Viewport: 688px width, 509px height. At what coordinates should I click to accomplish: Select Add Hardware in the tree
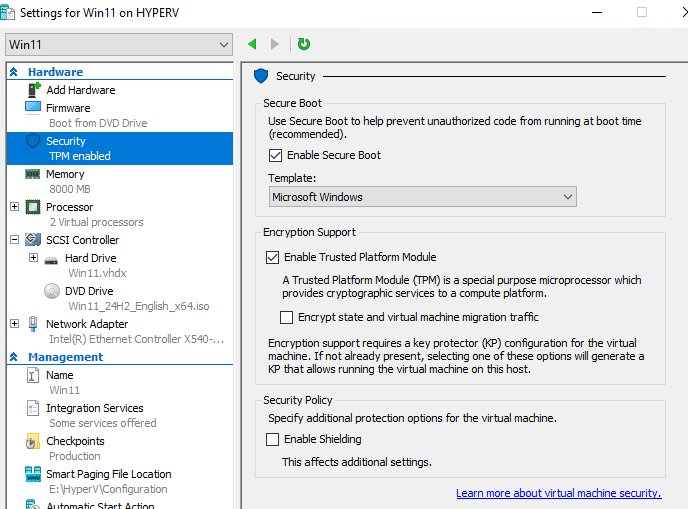coord(81,90)
